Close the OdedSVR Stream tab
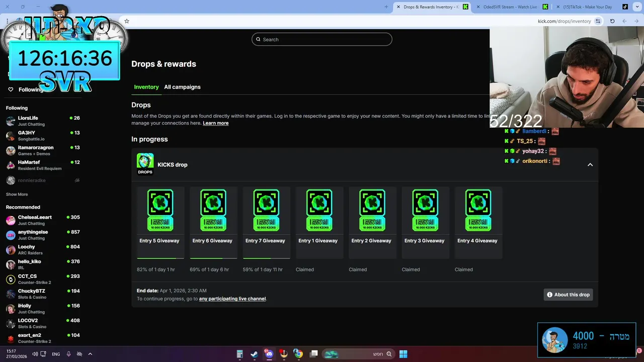Image resolution: width=644 pixels, height=362 pixels. point(478,7)
